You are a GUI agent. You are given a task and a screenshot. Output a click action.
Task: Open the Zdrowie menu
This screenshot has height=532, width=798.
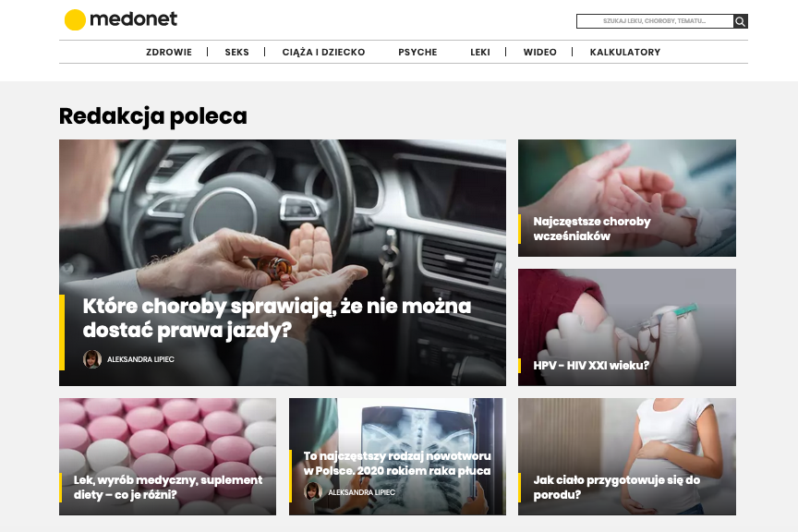pos(169,52)
